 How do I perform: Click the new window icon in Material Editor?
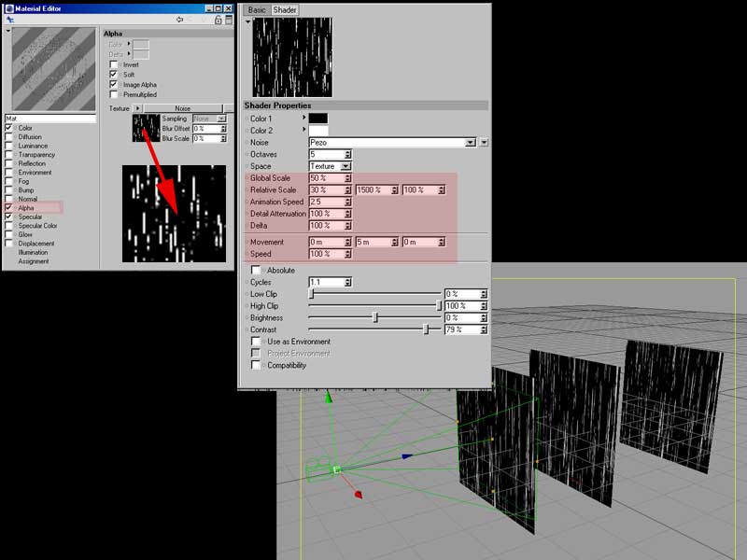(229, 20)
